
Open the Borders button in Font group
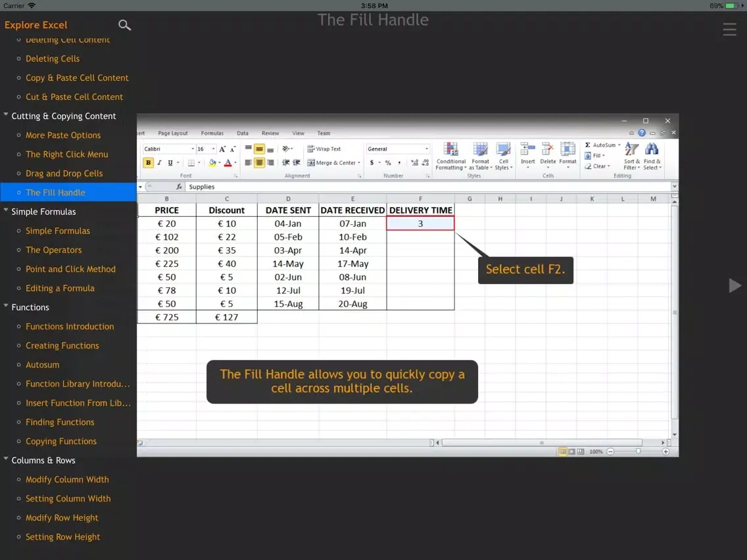pyautogui.click(x=191, y=163)
